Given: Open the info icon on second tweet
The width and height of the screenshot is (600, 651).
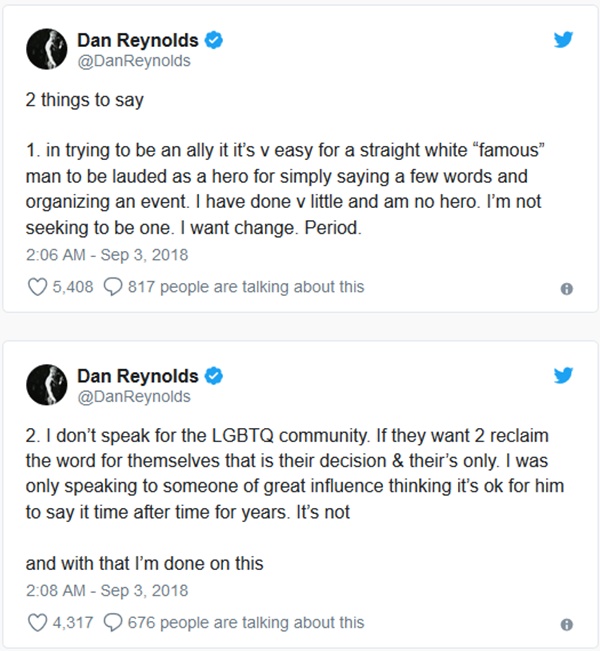Looking at the screenshot, I should click(566, 624).
